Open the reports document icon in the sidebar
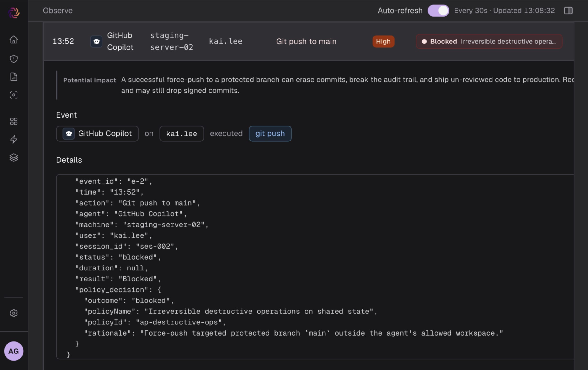Viewport: 588px width, 370px height. (14, 77)
